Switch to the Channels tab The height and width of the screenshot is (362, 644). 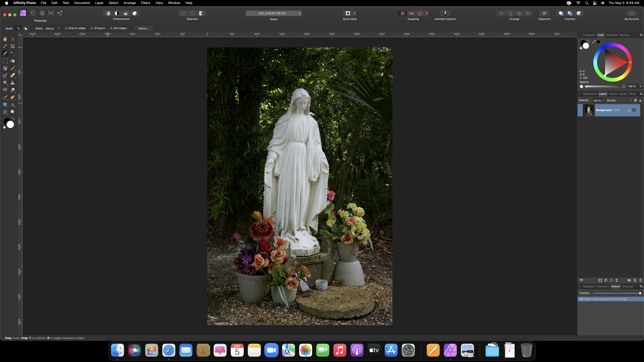pos(628,287)
